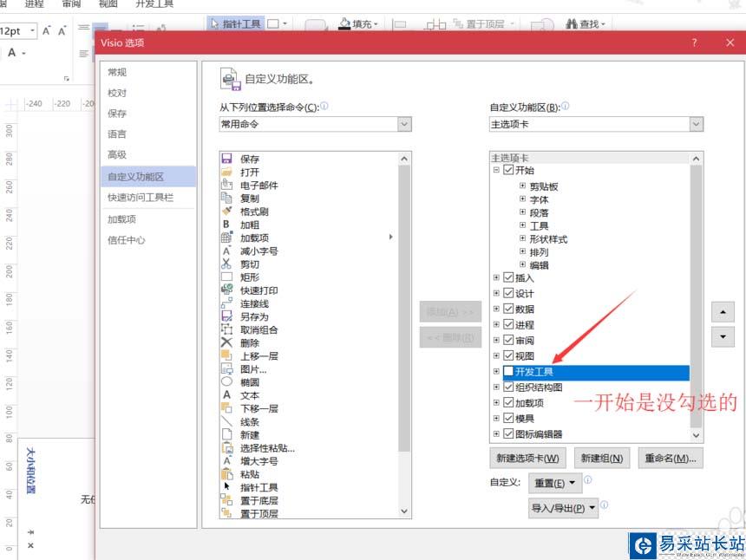Choose Decrease Font Size (减小字号) command
Viewport: 746px width, 560px height.
click(258, 251)
